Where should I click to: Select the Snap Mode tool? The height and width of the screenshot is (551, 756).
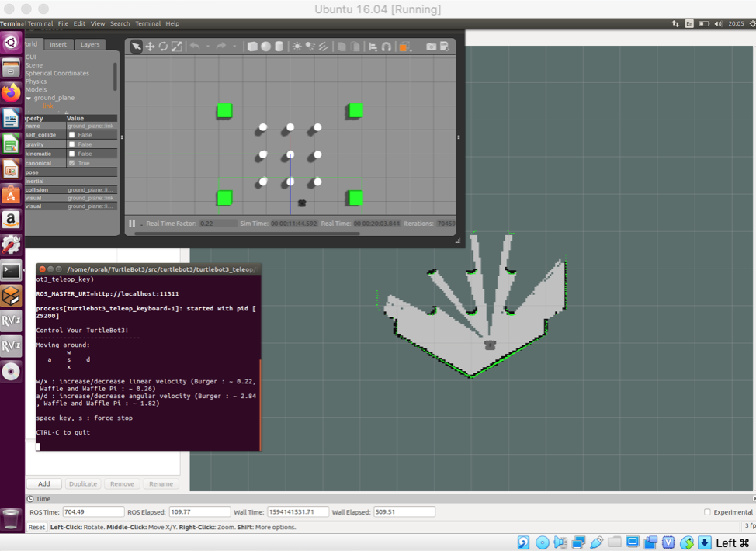(385, 46)
